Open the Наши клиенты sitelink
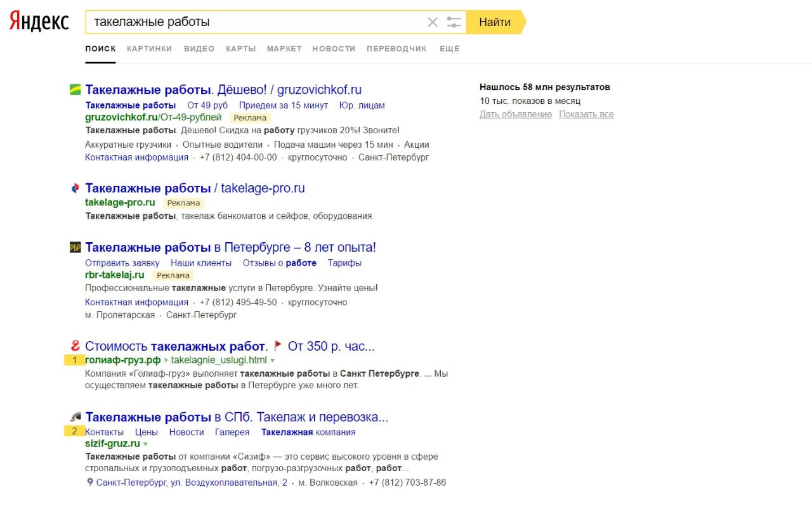 [201, 263]
